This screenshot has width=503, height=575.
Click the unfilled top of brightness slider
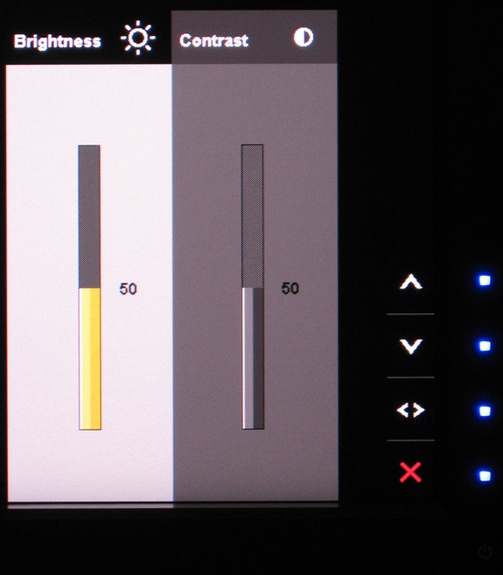click(x=89, y=217)
